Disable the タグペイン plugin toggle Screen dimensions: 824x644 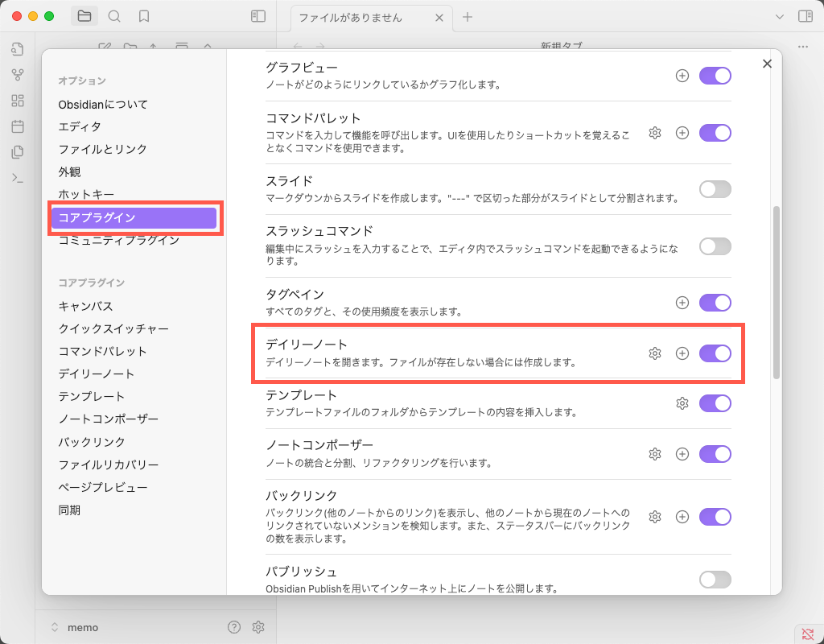[x=715, y=303]
